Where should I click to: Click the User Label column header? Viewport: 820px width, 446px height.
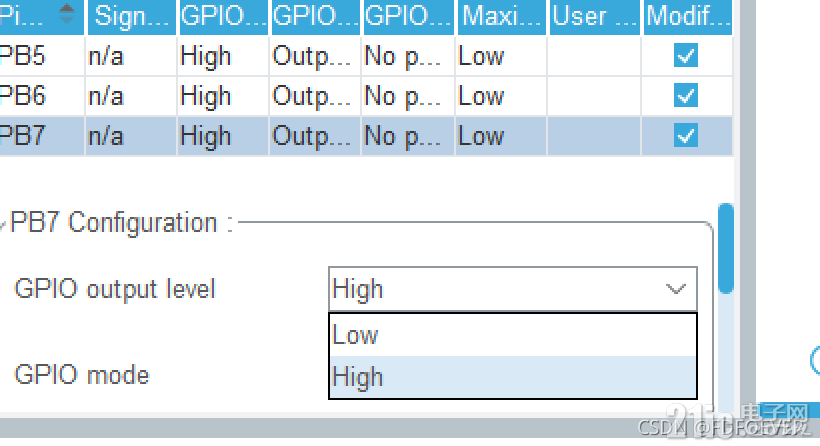tap(594, 15)
